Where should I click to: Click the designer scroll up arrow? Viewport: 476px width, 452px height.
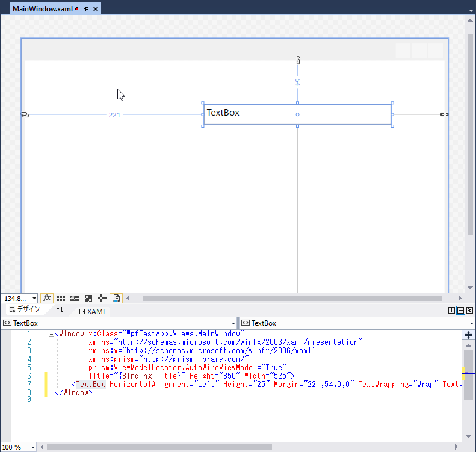pyautogui.click(x=470, y=20)
